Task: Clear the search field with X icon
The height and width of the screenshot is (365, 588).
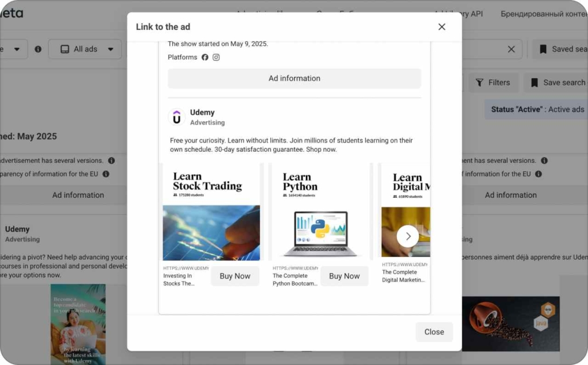Action: coord(511,49)
